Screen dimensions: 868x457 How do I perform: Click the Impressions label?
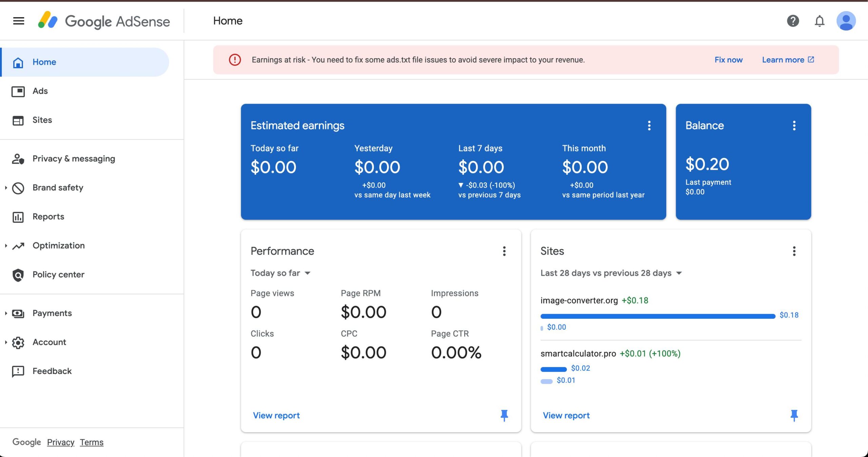[454, 293]
